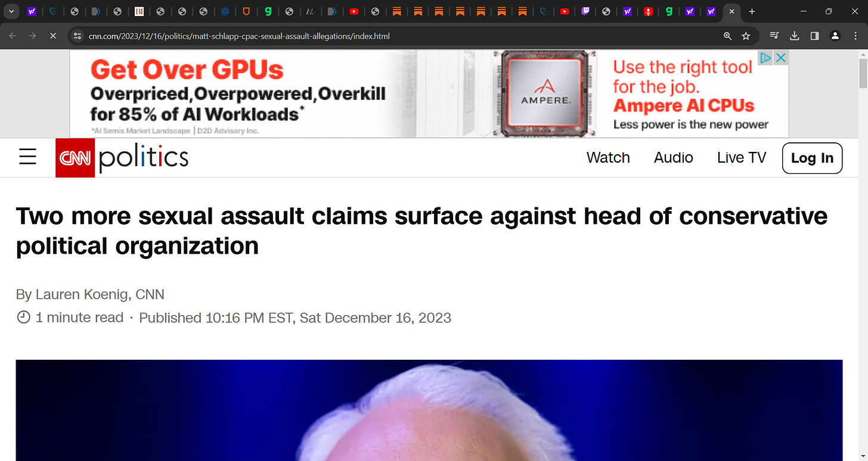This screenshot has height=461, width=868.
Task: Switch to the Business Insider BI tab
Action: point(139,11)
